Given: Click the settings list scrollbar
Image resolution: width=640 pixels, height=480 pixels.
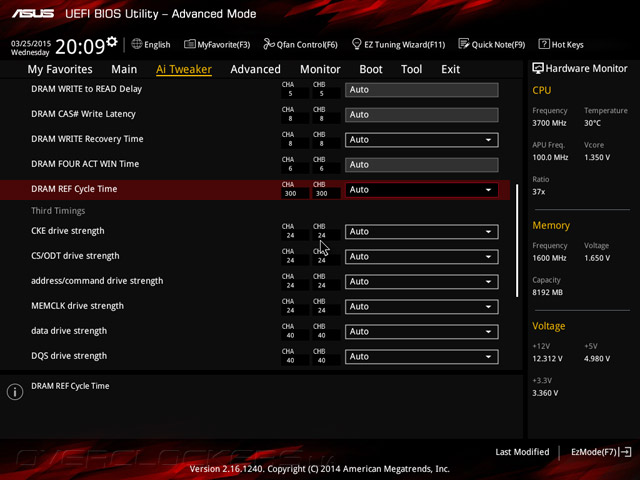Looking at the screenshot, I should (x=517, y=241).
